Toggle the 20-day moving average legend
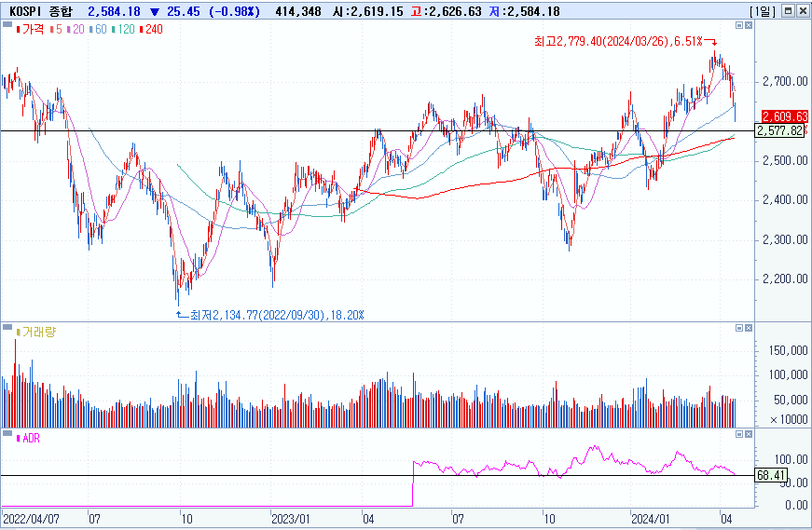 pyautogui.click(x=76, y=29)
